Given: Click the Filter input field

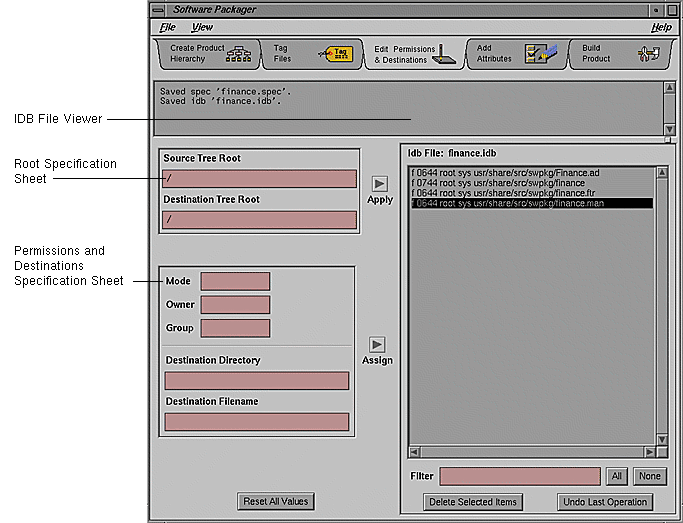Looking at the screenshot, I should click(520, 476).
